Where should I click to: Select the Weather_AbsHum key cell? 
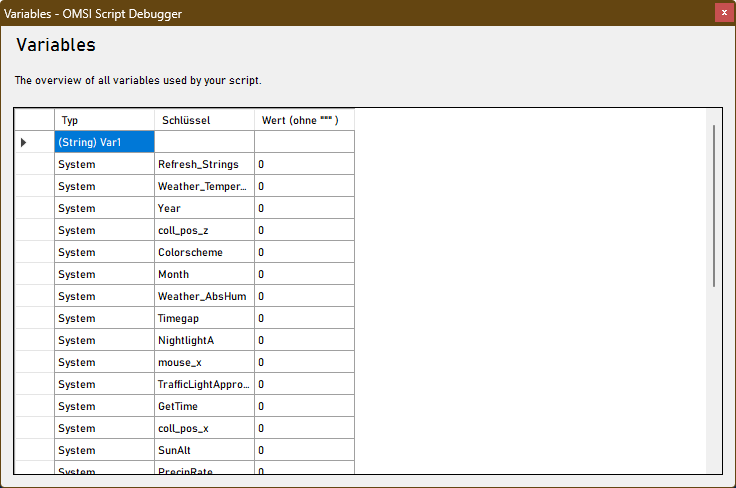204,297
